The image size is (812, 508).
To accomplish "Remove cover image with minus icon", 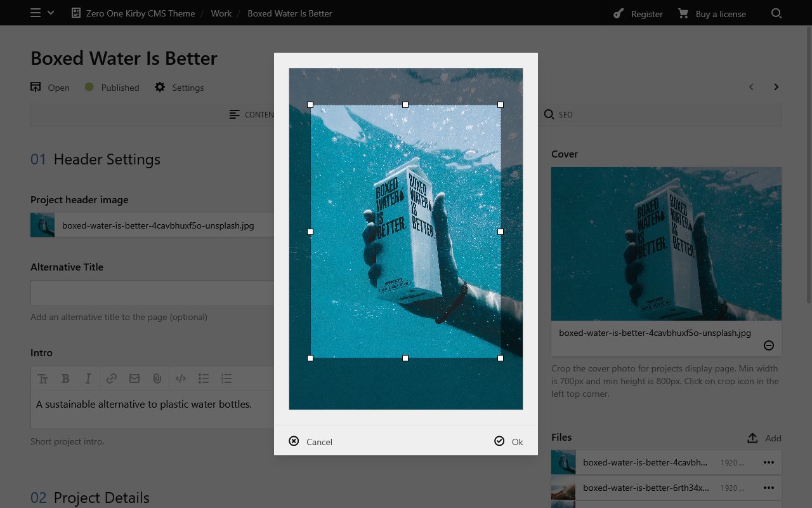I will point(768,345).
